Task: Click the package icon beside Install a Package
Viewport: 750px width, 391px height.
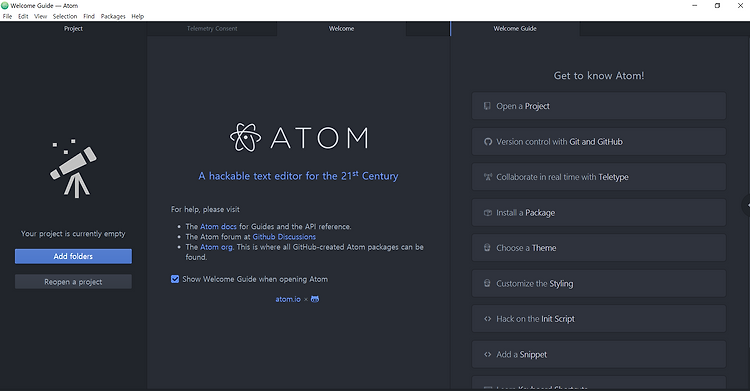Action: coord(487,212)
